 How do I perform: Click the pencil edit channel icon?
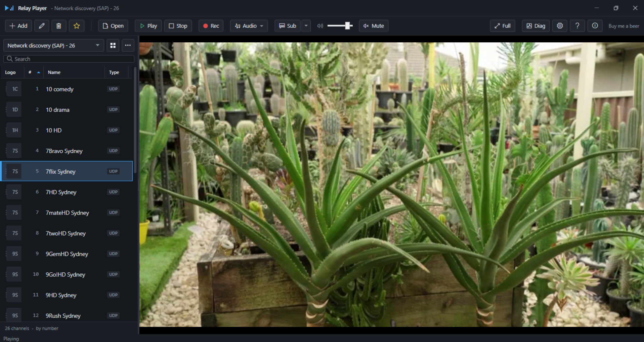[42, 26]
